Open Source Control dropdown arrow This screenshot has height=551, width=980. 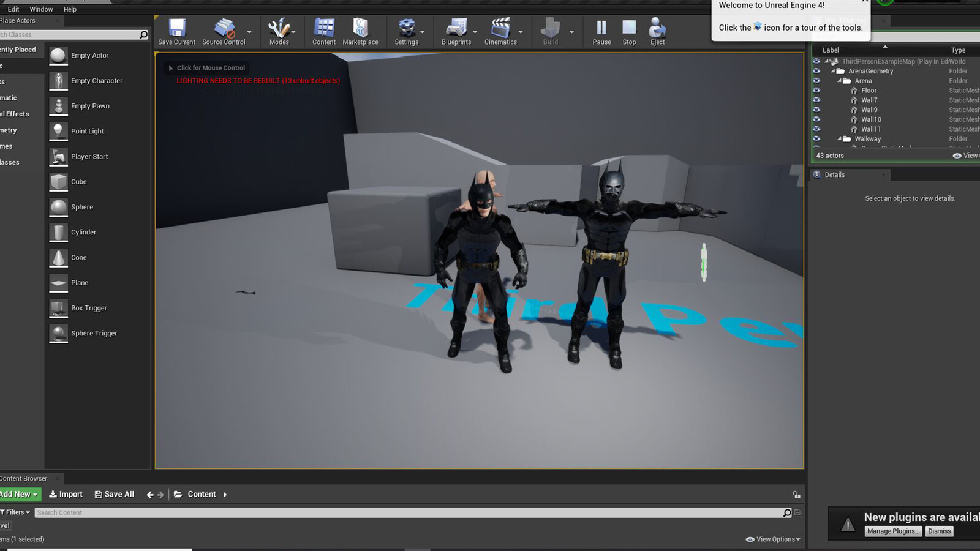[x=249, y=32]
